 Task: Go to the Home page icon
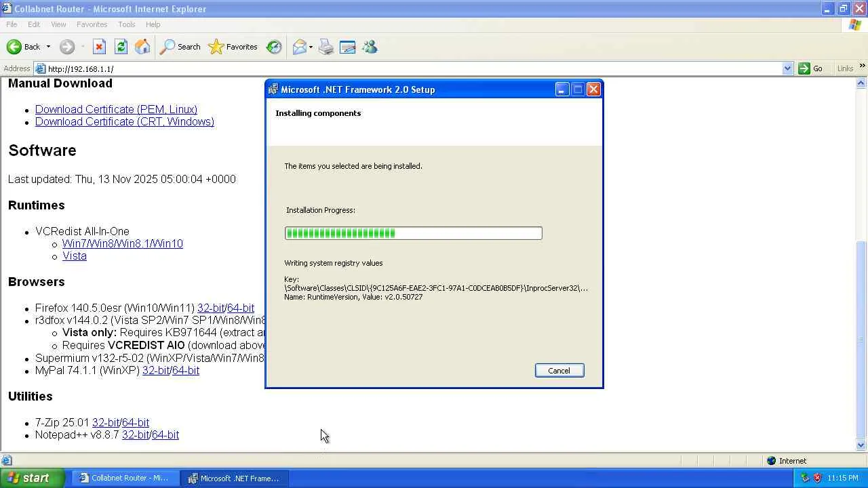tap(142, 47)
